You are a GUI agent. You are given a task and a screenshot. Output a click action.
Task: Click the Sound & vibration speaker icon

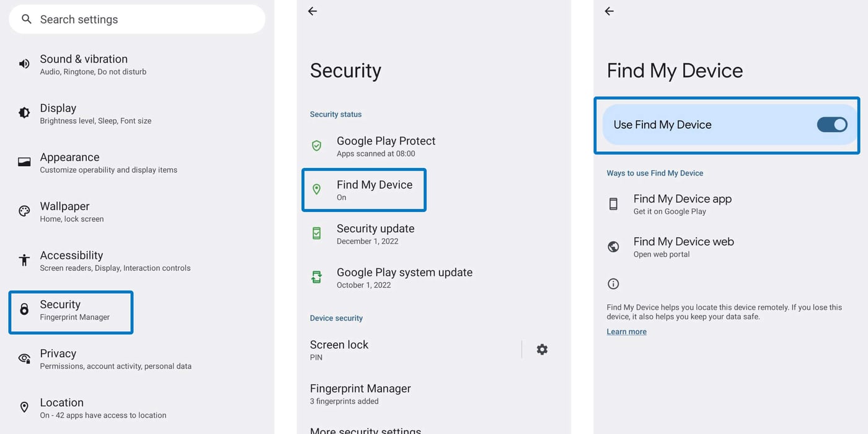[24, 64]
